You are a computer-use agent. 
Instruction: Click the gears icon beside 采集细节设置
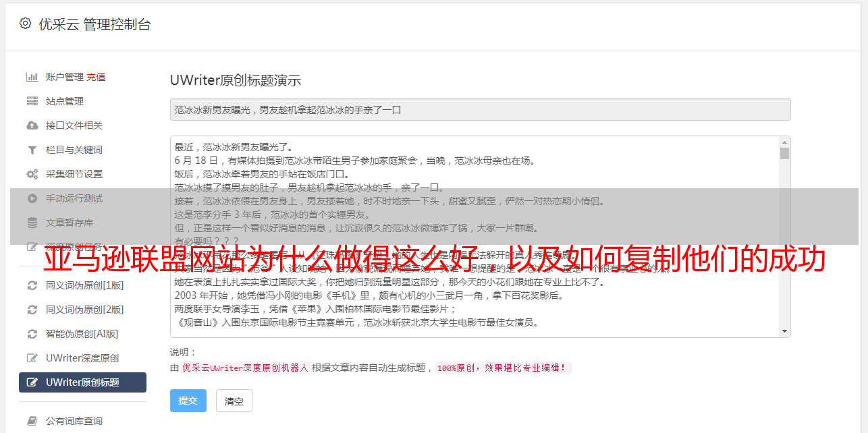(x=32, y=174)
